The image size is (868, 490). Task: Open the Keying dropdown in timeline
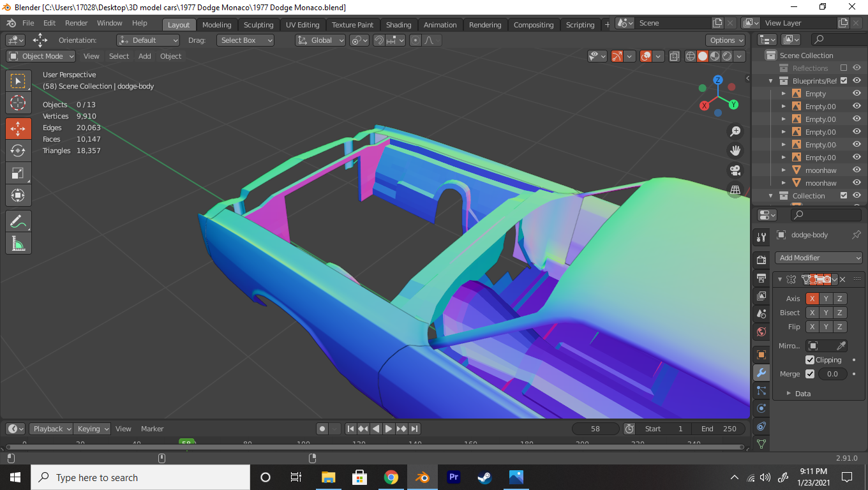tap(93, 429)
